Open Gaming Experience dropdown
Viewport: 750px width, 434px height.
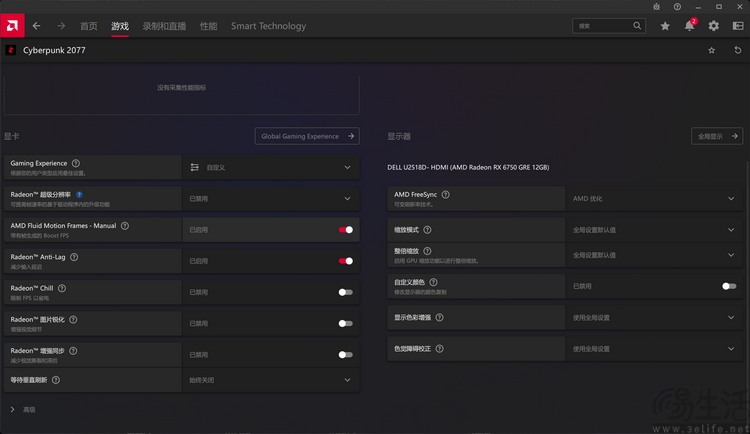(x=271, y=167)
